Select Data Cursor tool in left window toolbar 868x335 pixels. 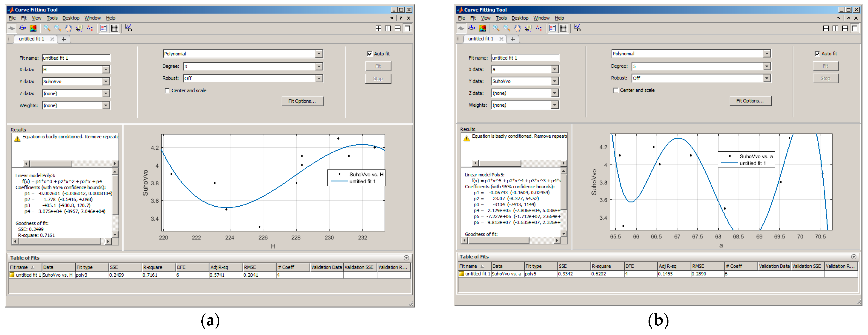coord(79,29)
